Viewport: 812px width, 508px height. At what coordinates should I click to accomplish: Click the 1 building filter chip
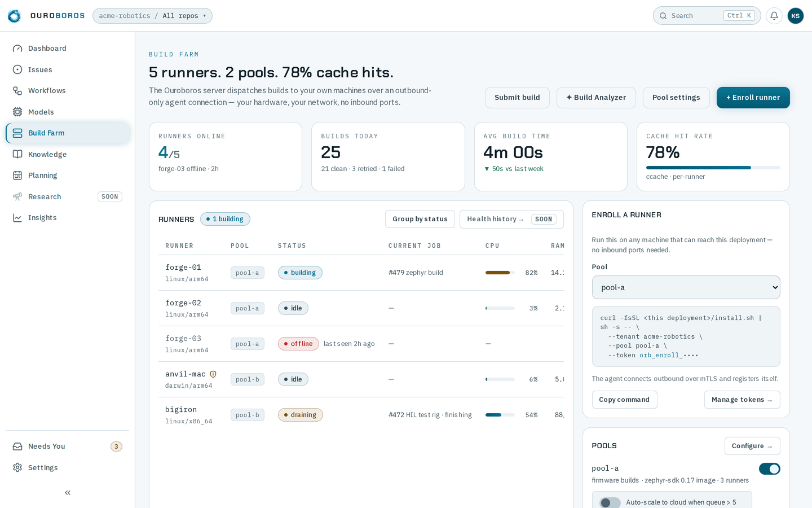tap(225, 219)
